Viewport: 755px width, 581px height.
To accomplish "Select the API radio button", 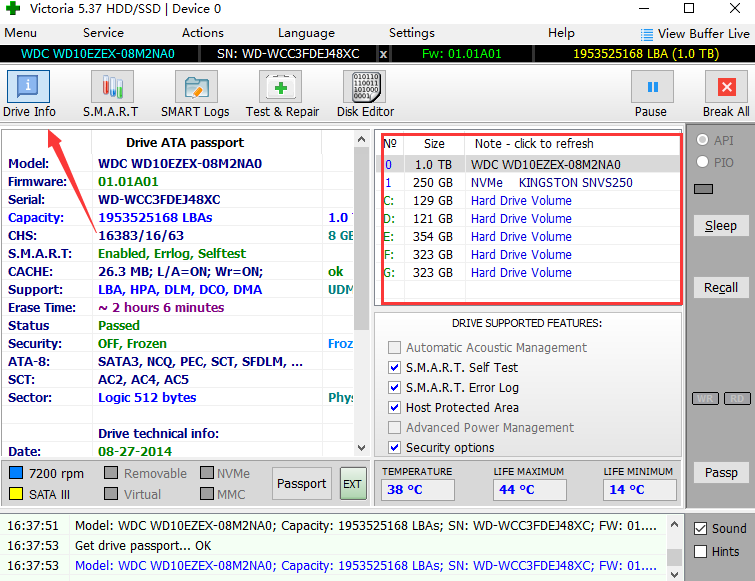I will click(702, 141).
